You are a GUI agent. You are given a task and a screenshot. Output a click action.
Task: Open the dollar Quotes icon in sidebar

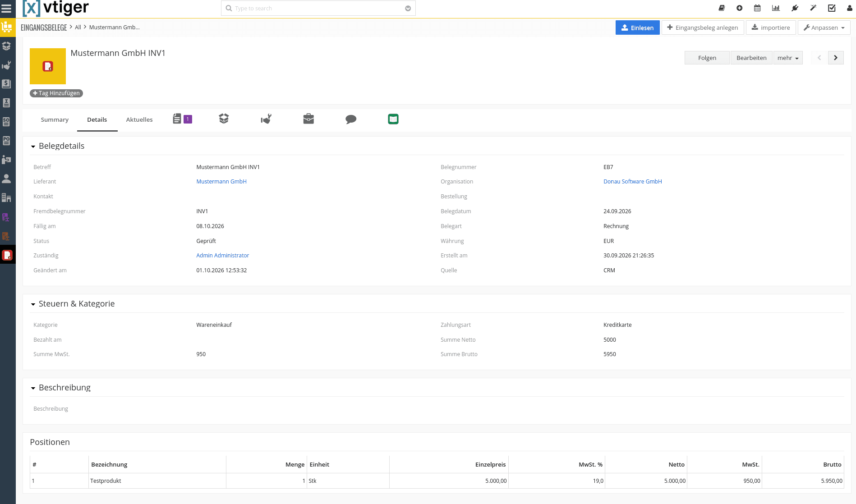coord(6,84)
